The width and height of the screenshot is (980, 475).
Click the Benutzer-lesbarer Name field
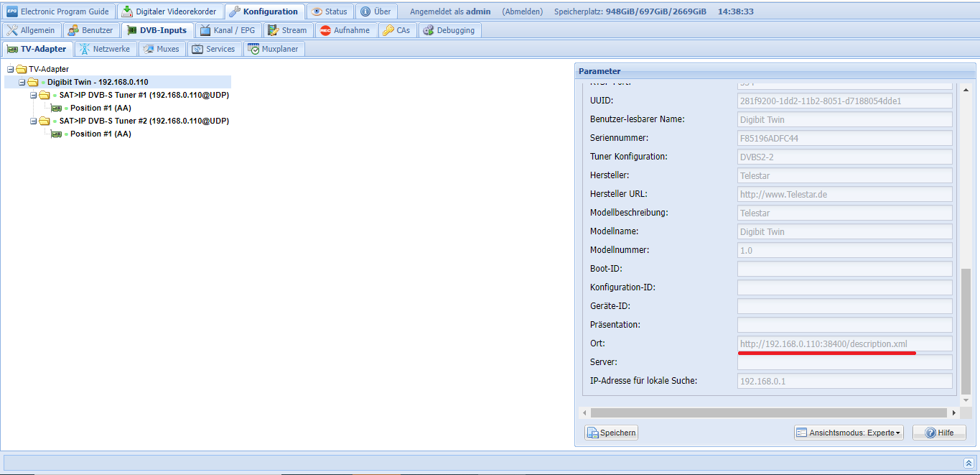coord(845,119)
